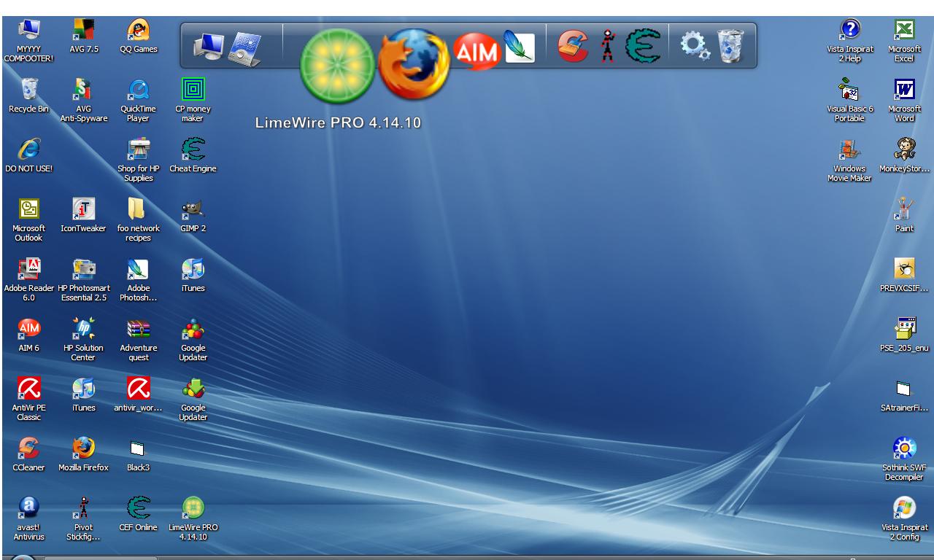Launch Sothink SWF Decompiler

905,460
